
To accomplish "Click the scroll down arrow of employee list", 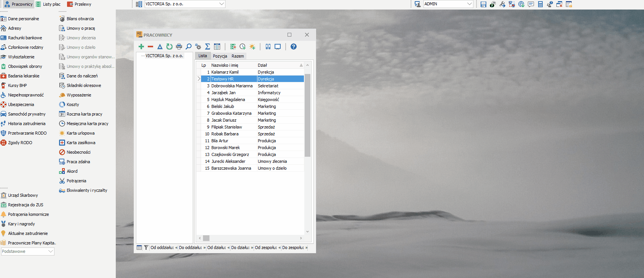I will click(307, 231).
